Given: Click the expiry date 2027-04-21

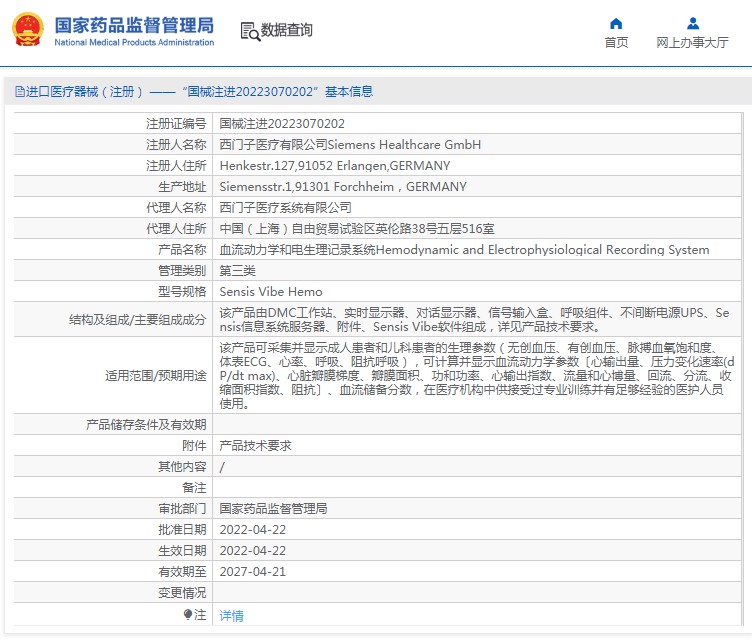Looking at the screenshot, I should pyautogui.click(x=252, y=572).
